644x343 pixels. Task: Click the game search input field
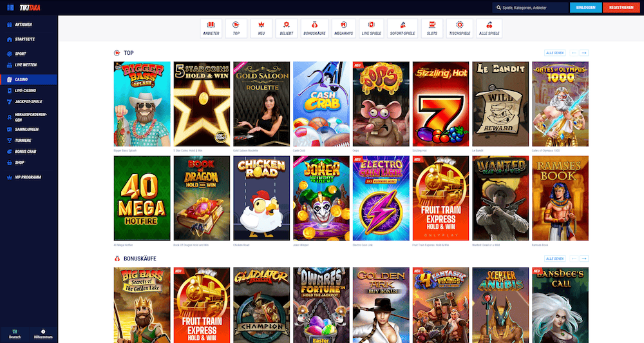[530, 7]
